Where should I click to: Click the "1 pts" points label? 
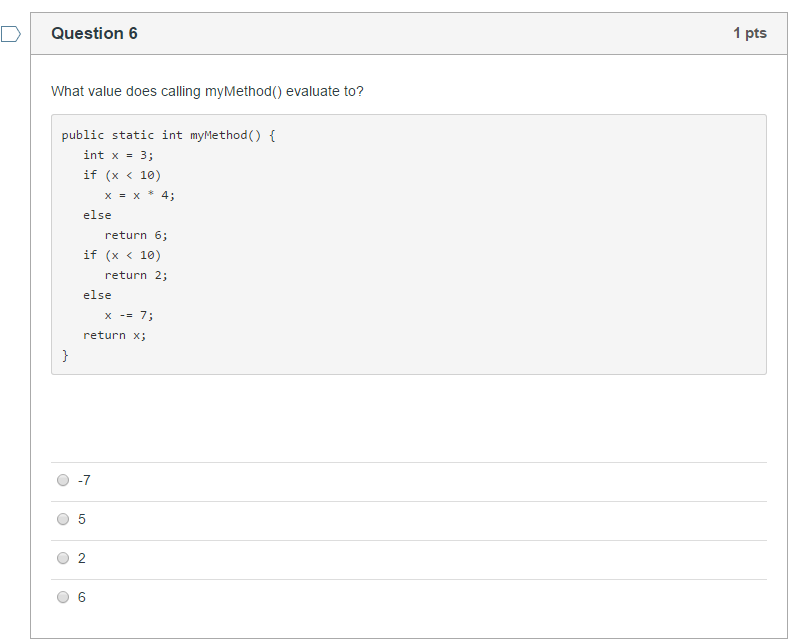tap(749, 33)
